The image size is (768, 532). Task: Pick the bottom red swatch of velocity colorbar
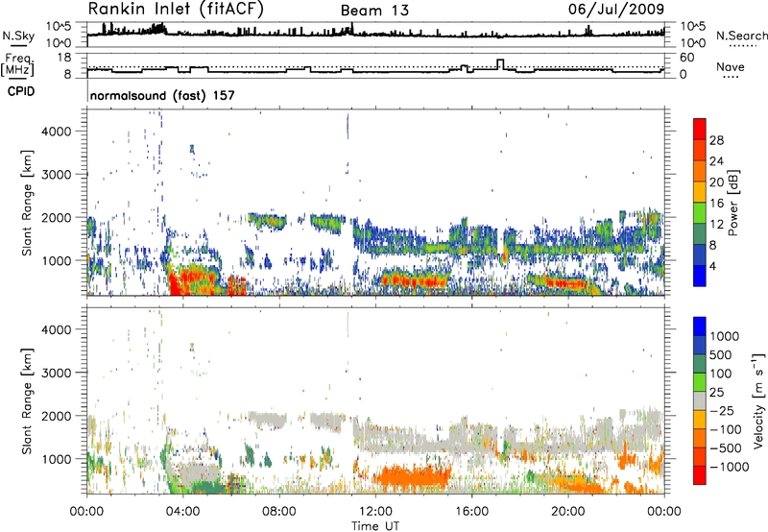[700, 475]
